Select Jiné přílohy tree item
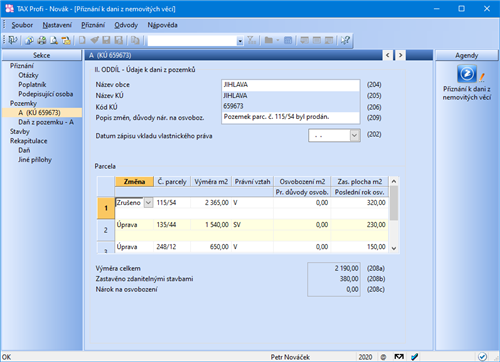The width and height of the screenshot is (500, 362). coord(35,159)
